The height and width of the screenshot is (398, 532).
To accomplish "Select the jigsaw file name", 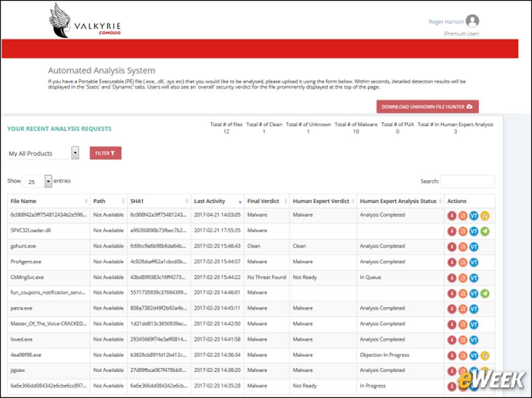I will pyautogui.click(x=18, y=370).
